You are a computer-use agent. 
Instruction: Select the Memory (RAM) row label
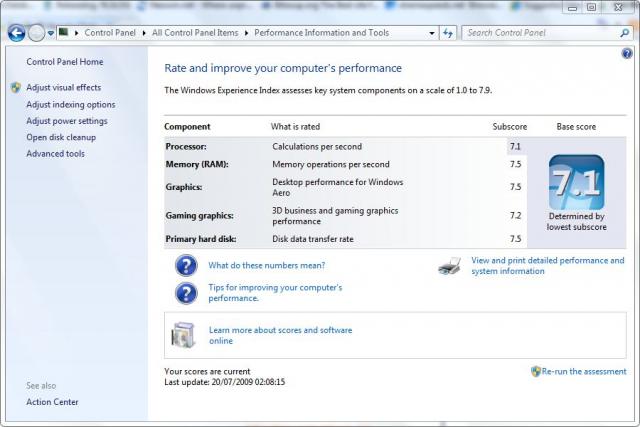pyautogui.click(x=197, y=164)
